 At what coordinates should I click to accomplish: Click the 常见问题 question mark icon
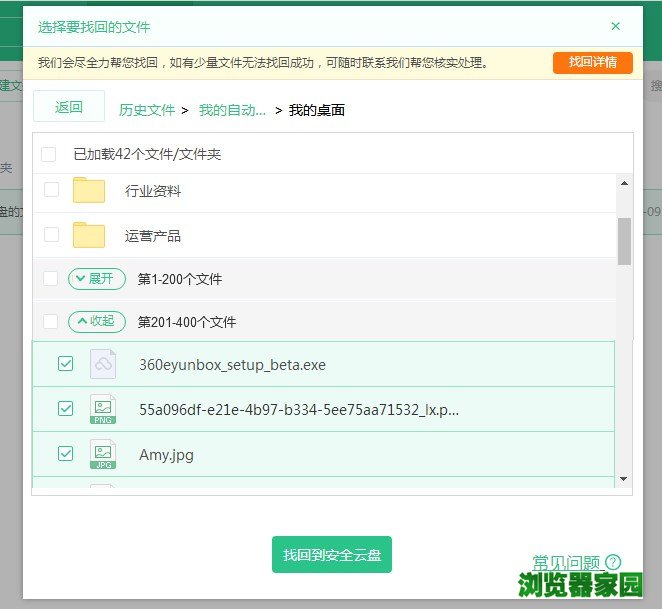pyautogui.click(x=613, y=562)
